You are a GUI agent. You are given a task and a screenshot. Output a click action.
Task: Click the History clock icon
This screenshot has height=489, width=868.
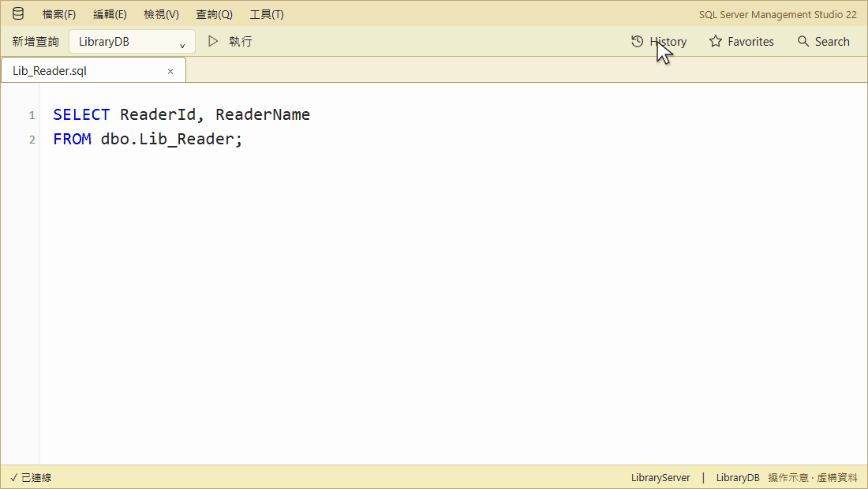637,42
